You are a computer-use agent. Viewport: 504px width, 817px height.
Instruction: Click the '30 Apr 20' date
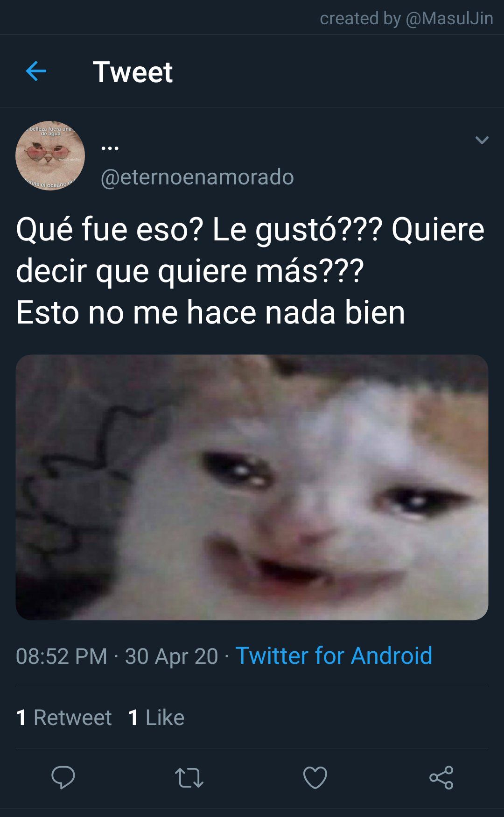[172, 656]
